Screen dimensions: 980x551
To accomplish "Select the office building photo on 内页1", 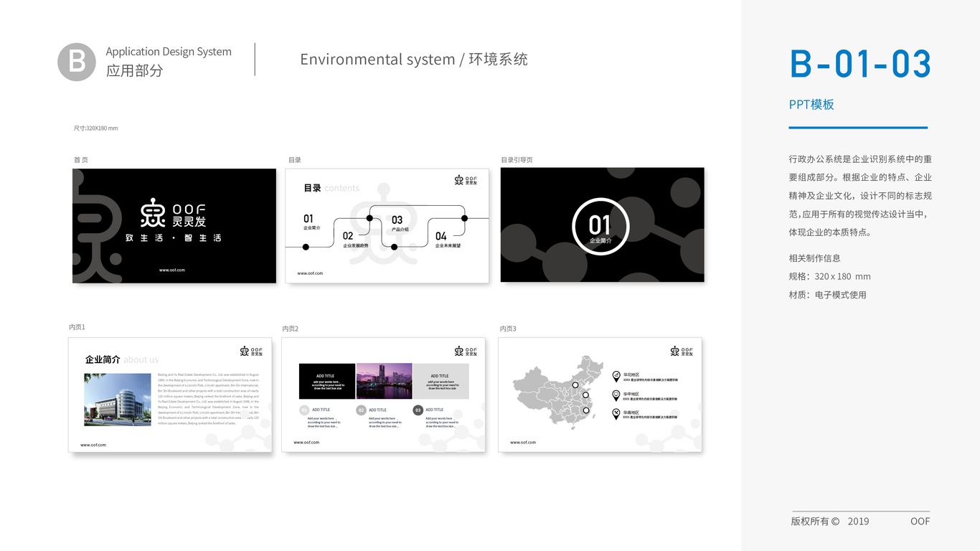I will [118, 400].
